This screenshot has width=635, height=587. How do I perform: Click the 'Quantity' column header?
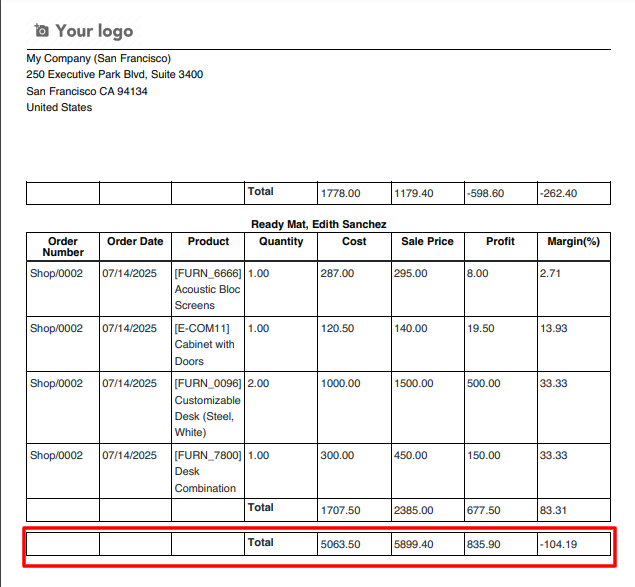(x=281, y=241)
